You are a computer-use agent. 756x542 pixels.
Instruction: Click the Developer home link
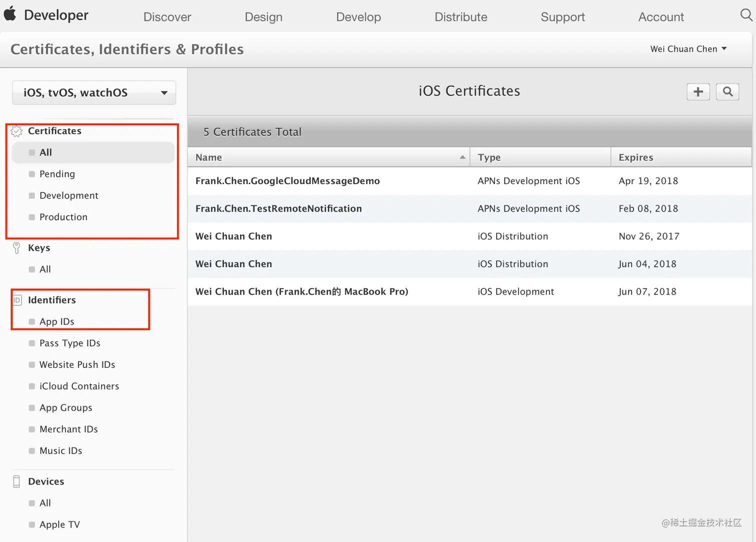pos(56,15)
